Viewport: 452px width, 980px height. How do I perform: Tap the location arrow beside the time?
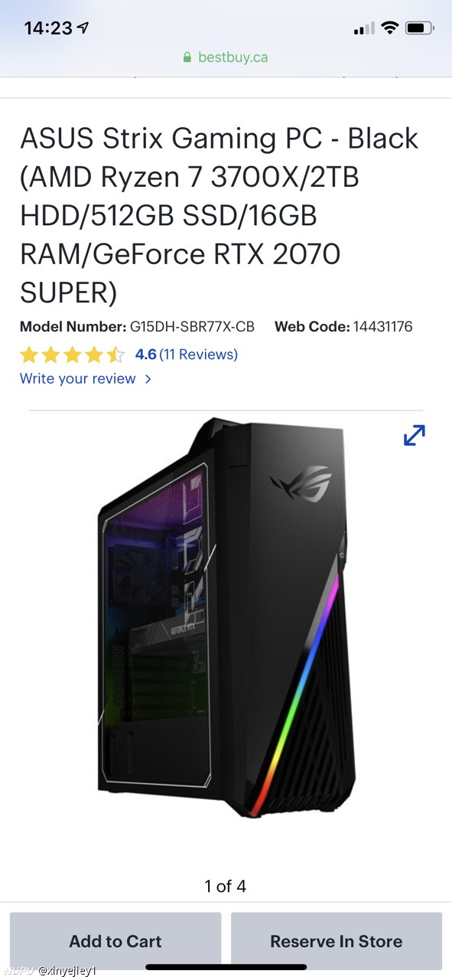point(83,28)
